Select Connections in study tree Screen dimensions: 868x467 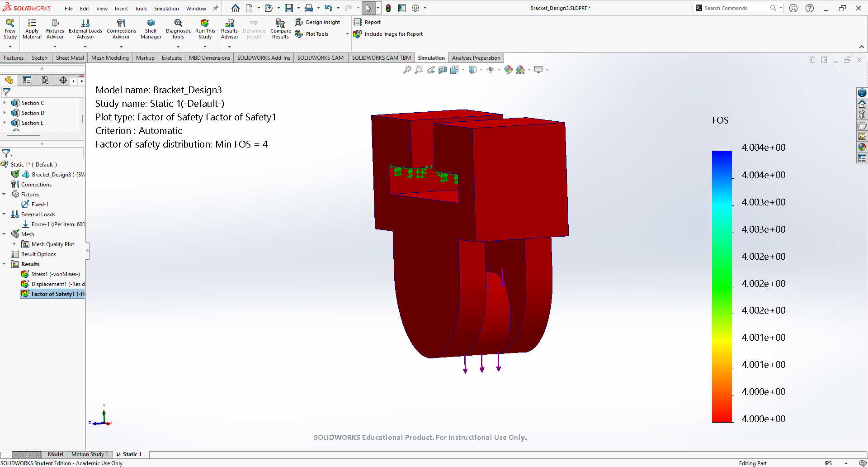click(x=31, y=184)
